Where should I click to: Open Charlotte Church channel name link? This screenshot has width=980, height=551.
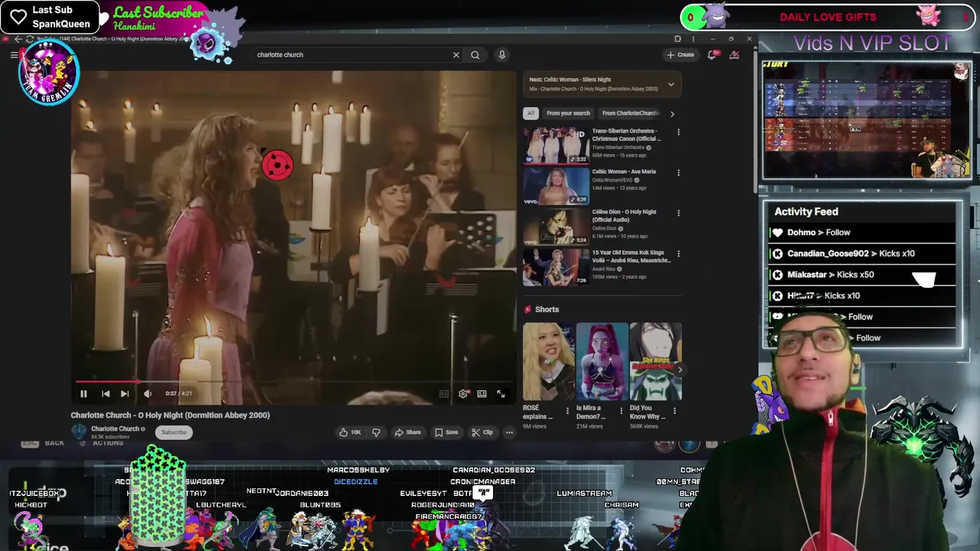click(x=115, y=429)
